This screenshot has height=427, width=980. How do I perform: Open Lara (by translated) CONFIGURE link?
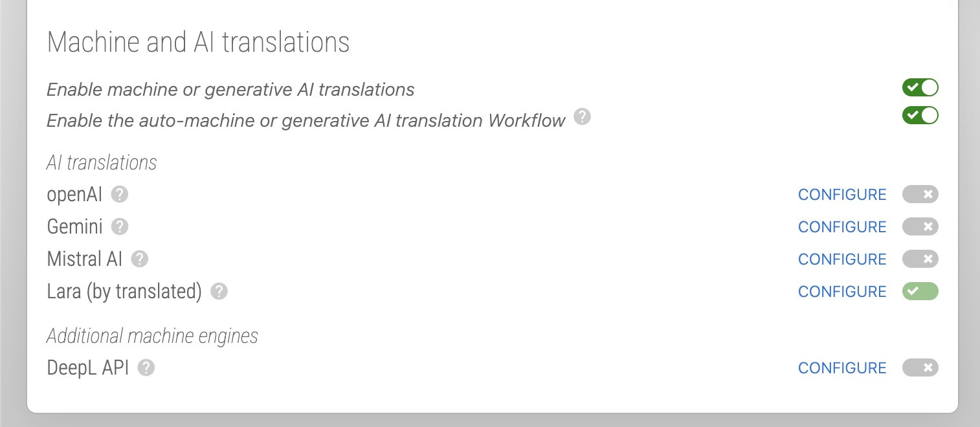[x=841, y=292]
